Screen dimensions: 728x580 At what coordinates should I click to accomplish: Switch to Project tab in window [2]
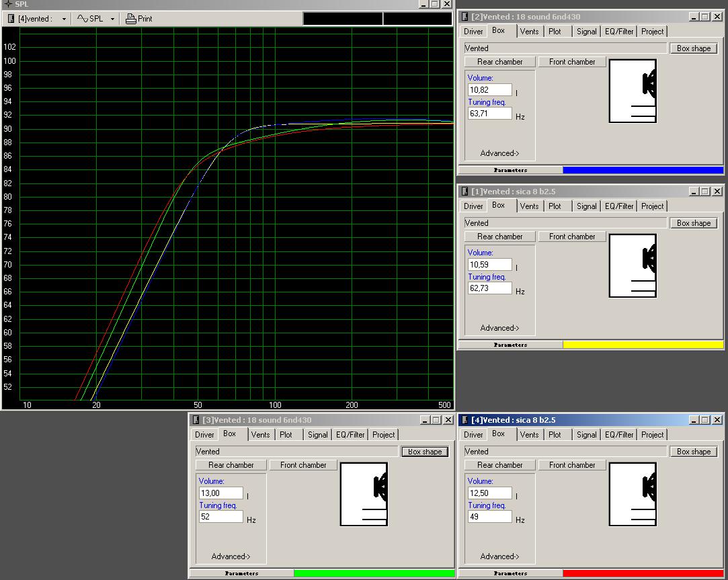point(652,32)
